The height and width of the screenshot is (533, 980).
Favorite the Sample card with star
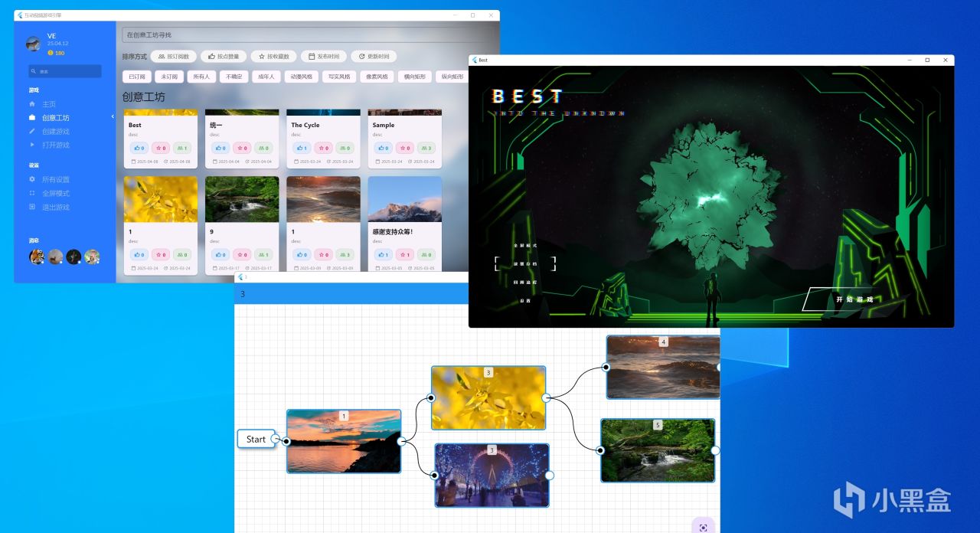tap(404, 148)
